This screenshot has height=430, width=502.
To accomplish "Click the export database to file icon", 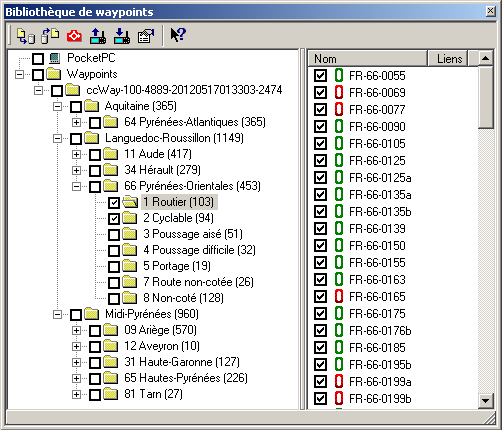I will pos(50,36).
